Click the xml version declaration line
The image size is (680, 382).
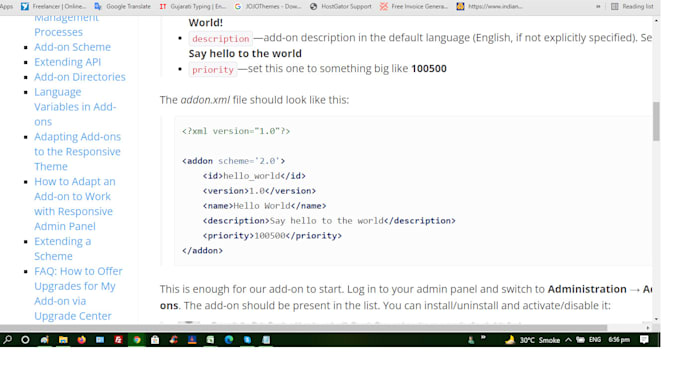click(x=236, y=131)
